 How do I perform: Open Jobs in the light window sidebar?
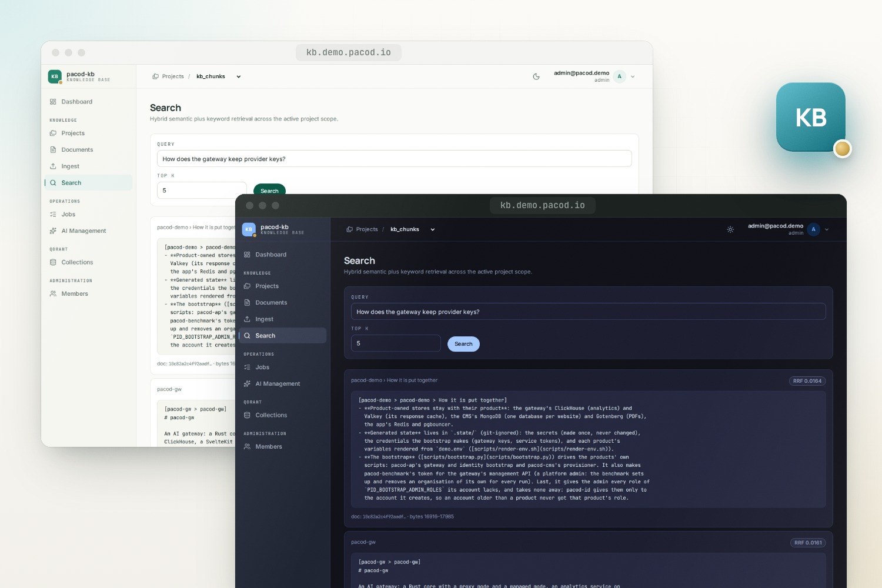pyautogui.click(x=88, y=215)
